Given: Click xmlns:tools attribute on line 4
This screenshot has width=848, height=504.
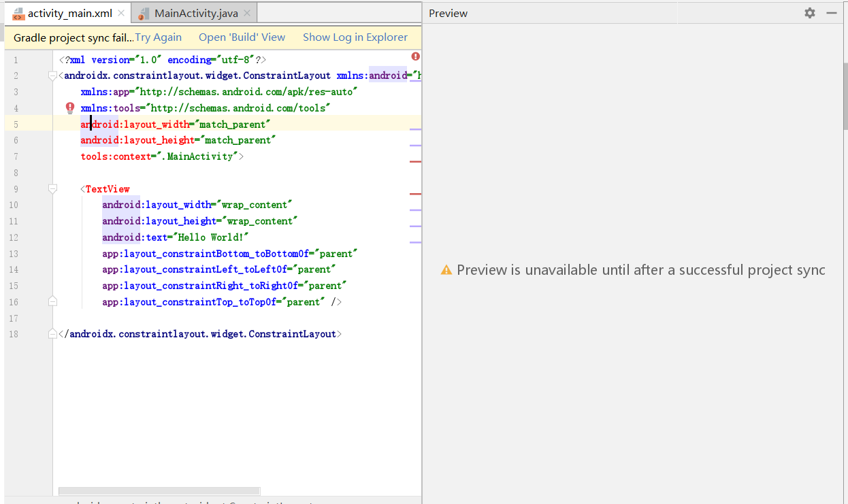Looking at the screenshot, I should click(110, 108).
